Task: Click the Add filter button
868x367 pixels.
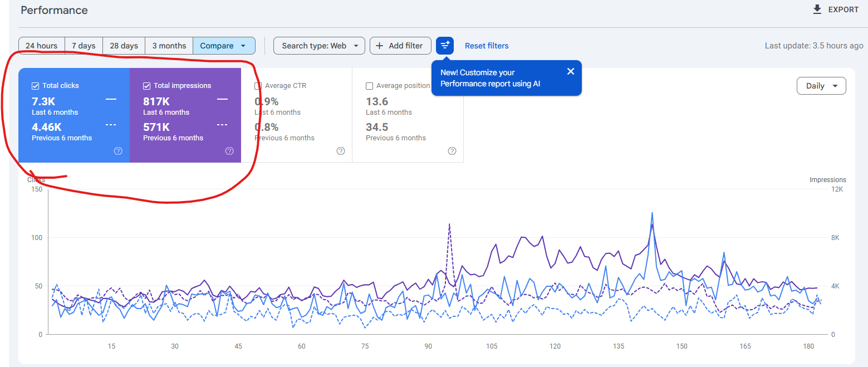Action: coord(400,46)
